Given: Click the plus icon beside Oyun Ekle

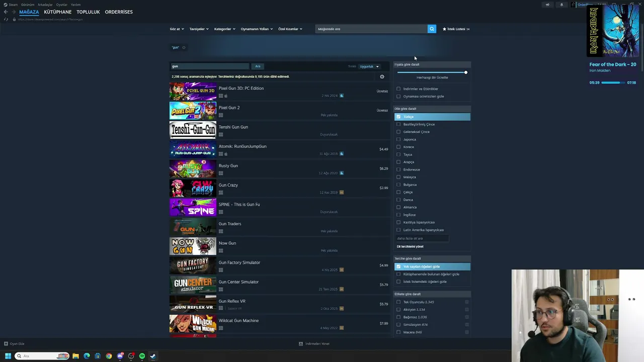Looking at the screenshot, I should 6,344.
